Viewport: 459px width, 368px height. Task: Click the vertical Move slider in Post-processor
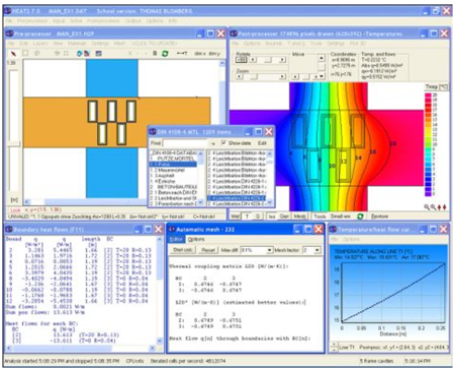[x=321, y=67]
